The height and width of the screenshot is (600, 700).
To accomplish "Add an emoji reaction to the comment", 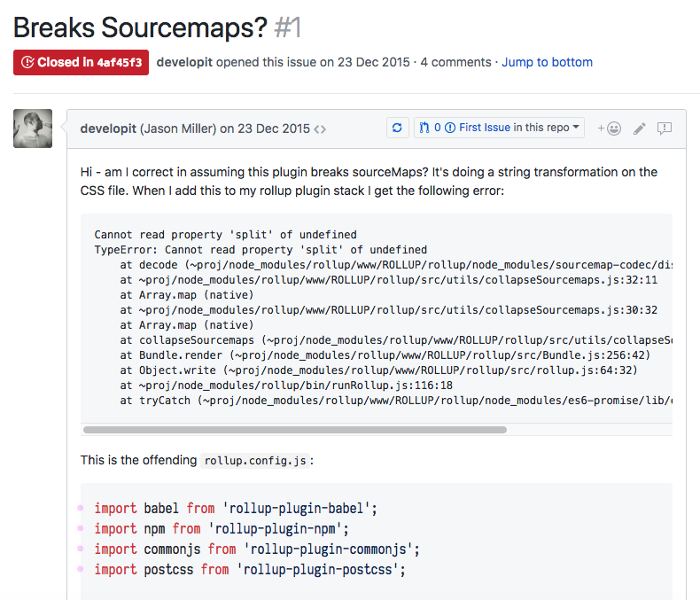I will 609,129.
